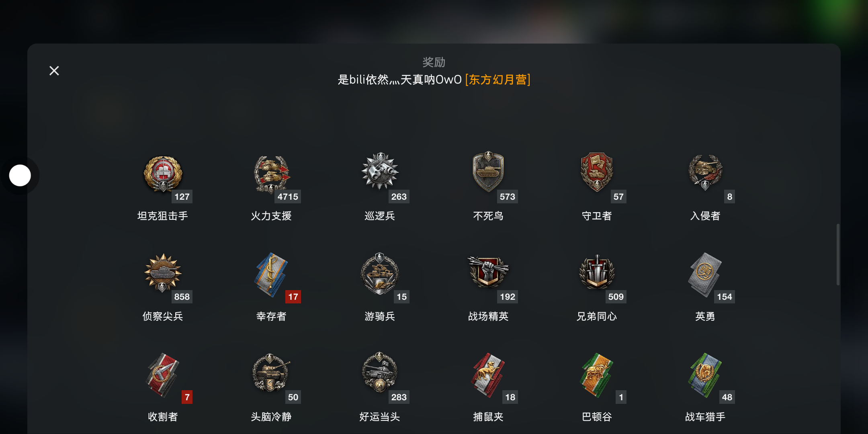Open the 游骑兵 medal

coord(380,273)
